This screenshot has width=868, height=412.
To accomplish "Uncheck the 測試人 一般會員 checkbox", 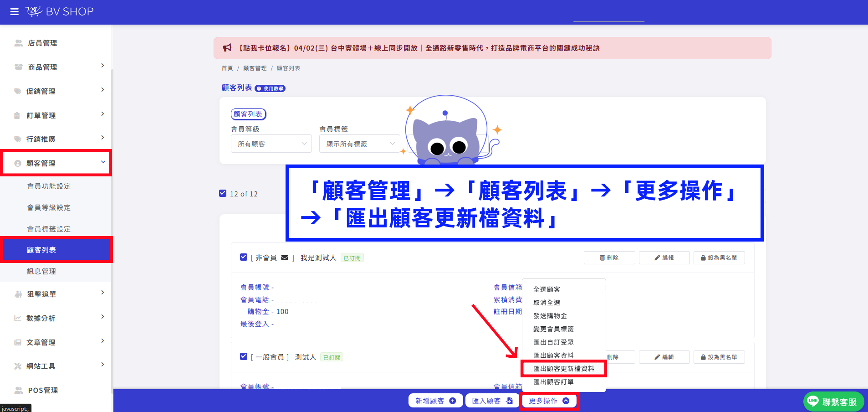I will pos(244,356).
